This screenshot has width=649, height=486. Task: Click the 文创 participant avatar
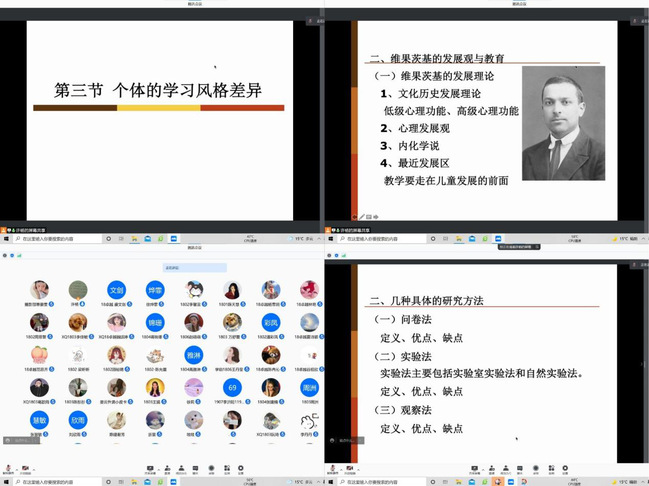tap(116, 289)
